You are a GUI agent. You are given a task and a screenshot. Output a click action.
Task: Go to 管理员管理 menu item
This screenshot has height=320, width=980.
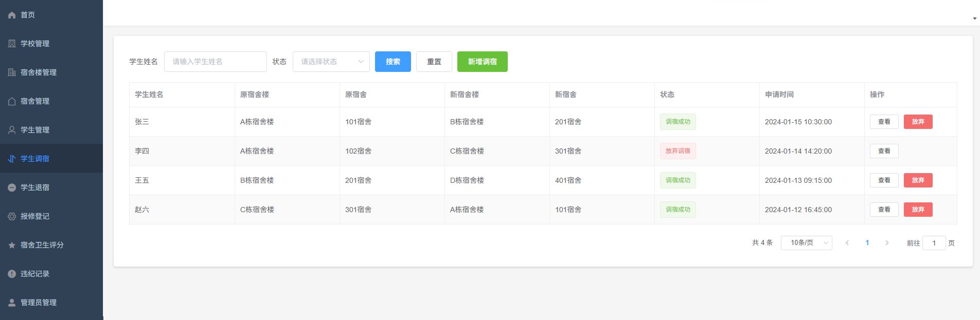(x=39, y=303)
